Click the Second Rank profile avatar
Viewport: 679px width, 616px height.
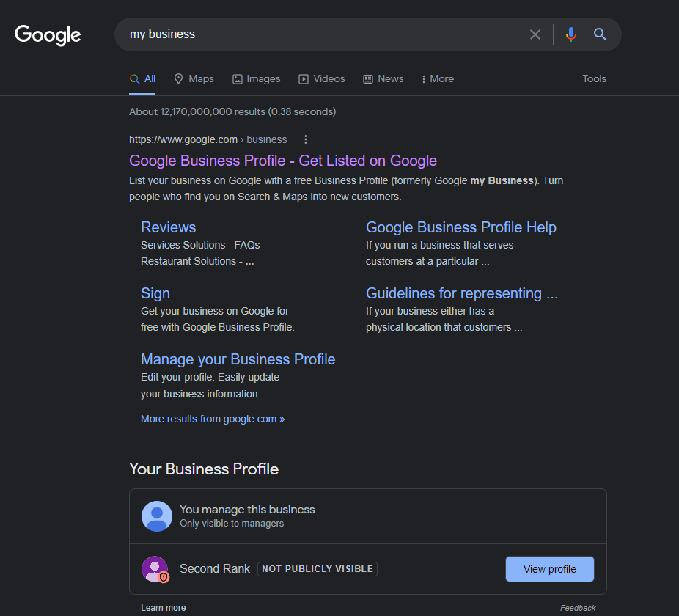click(x=155, y=568)
